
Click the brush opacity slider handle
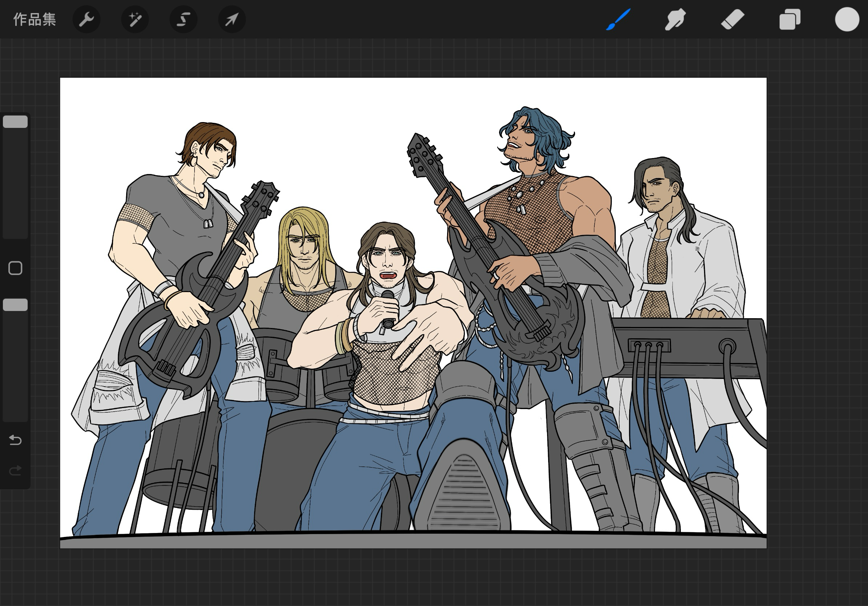(16, 304)
